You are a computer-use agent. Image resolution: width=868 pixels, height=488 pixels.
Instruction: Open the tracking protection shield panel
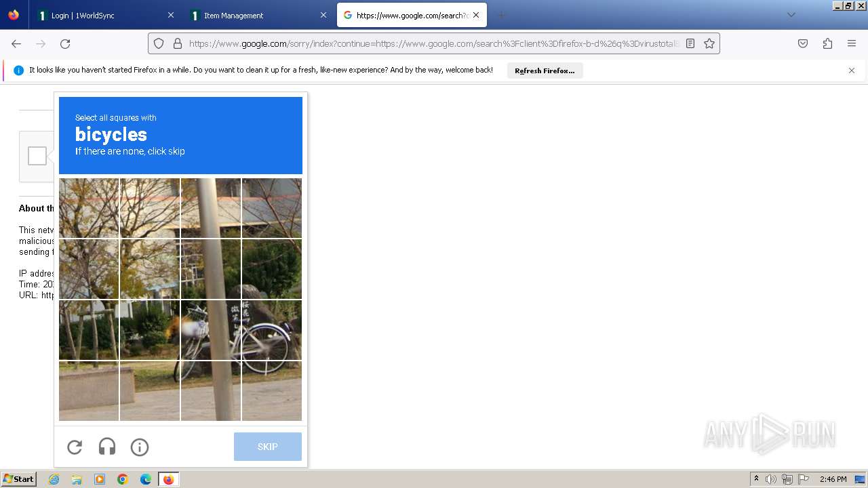point(159,43)
